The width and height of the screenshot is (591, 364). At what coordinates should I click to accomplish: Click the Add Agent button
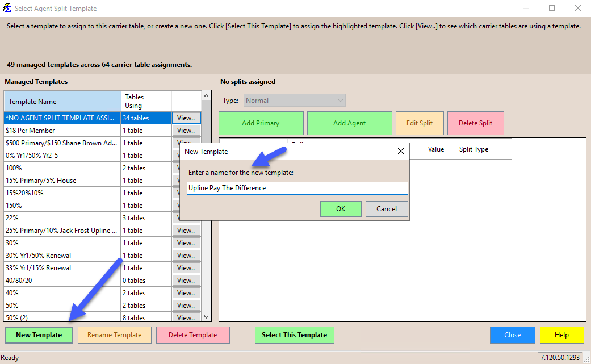pyautogui.click(x=349, y=123)
